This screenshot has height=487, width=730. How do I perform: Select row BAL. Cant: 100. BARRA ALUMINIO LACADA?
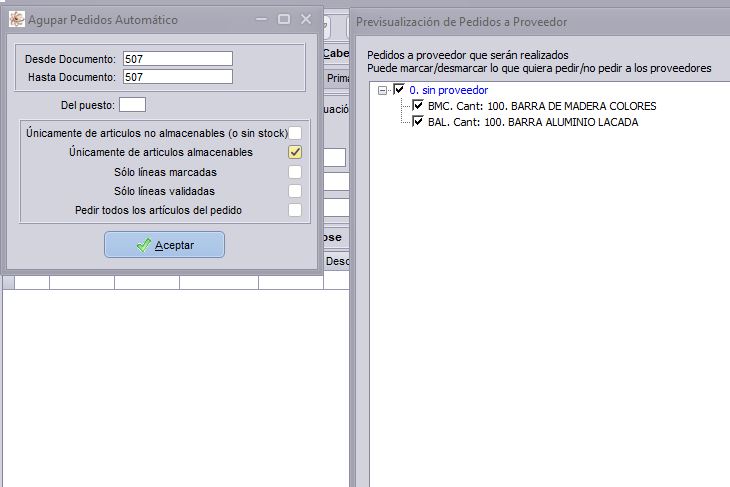click(533, 122)
